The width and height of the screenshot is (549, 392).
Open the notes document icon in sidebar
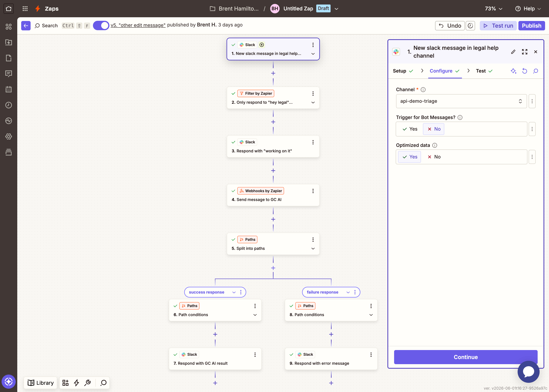[x=9, y=58]
